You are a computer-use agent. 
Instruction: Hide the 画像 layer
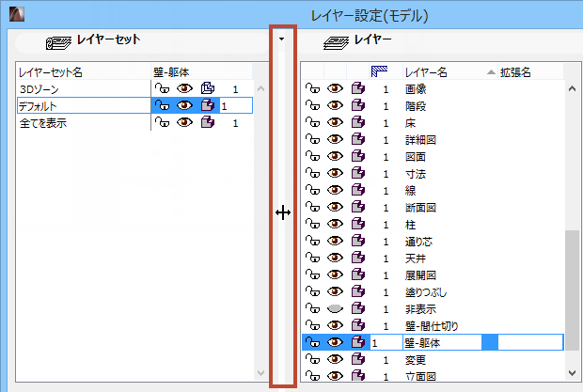click(335, 88)
